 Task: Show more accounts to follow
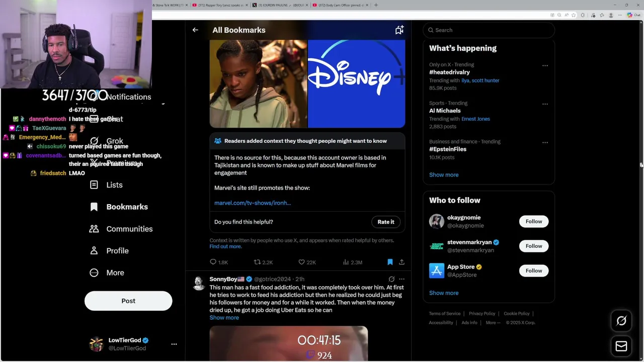[x=444, y=293]
